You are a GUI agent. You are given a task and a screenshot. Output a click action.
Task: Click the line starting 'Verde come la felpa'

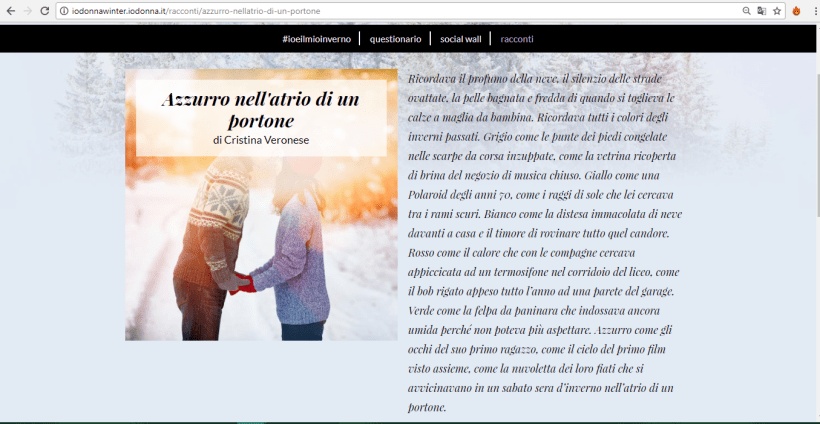(534, 311)
